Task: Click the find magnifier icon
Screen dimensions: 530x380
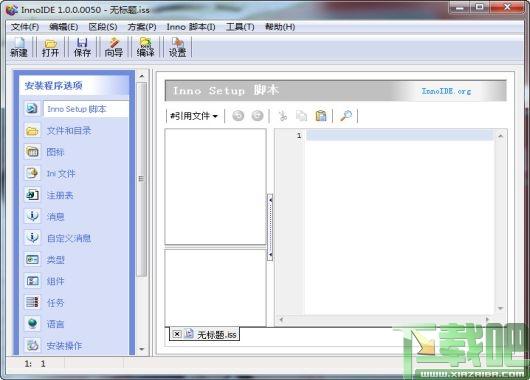Action: [346, 116]
